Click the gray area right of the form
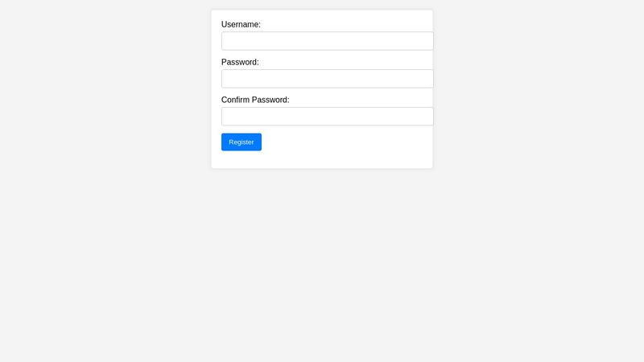 point(539,88)
